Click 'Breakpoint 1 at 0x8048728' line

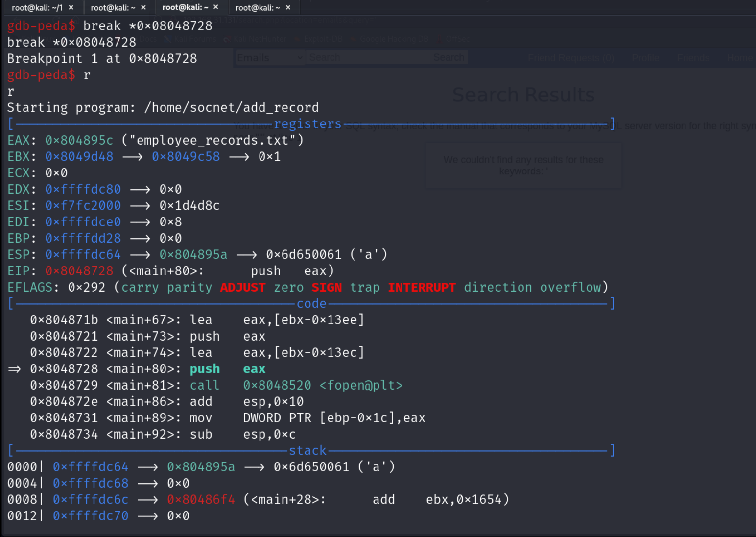pos(102,58)
